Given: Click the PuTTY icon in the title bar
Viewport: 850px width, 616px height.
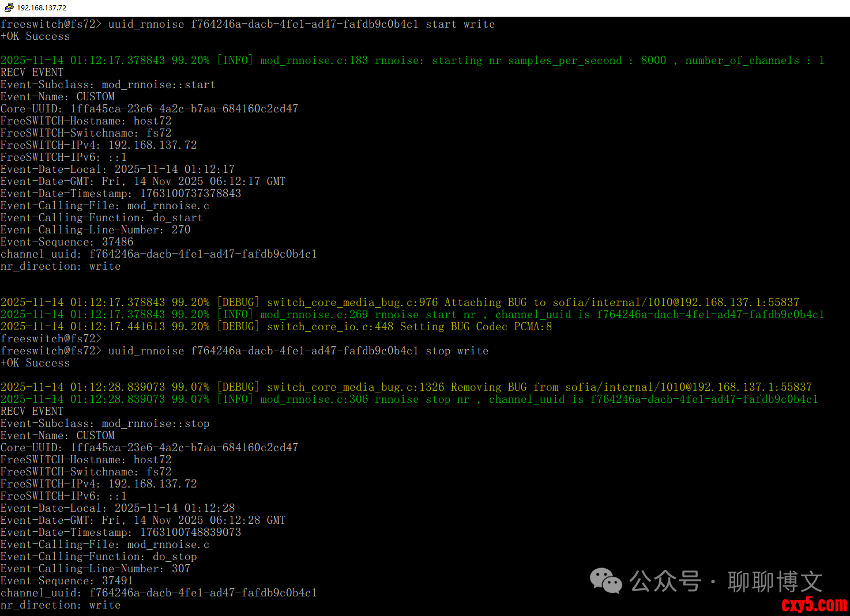Looking at the screenshot, I should tap(9, 7).
